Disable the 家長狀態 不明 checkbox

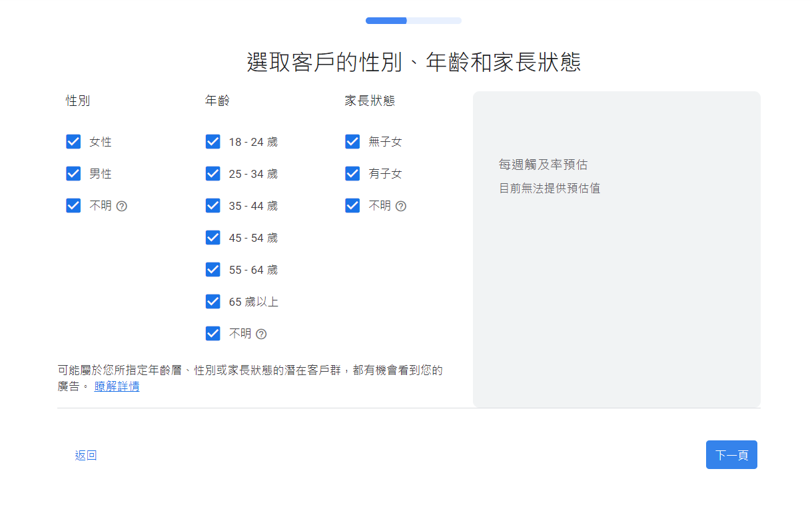pos(352,206)
